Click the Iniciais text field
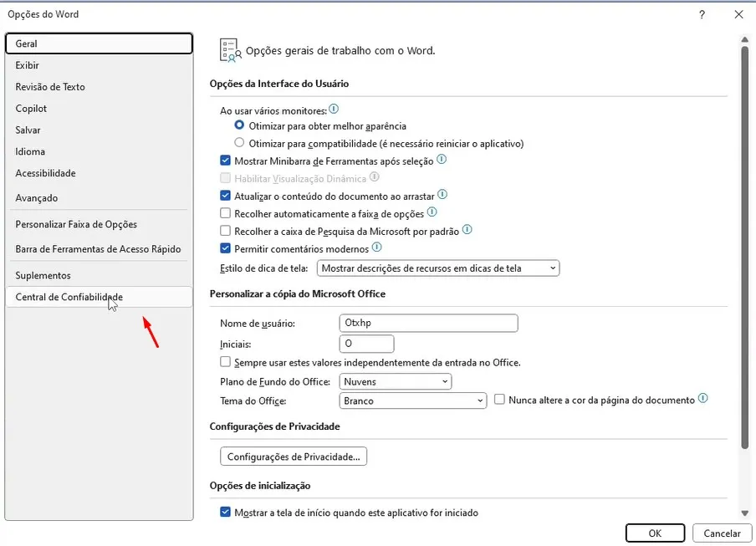 (x=366, y=344)
